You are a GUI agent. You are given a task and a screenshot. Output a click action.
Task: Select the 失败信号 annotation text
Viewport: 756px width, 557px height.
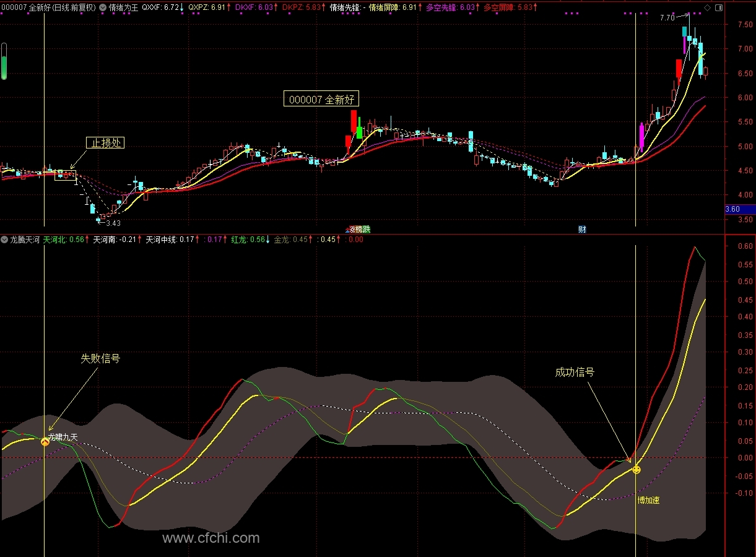[100, 359]
